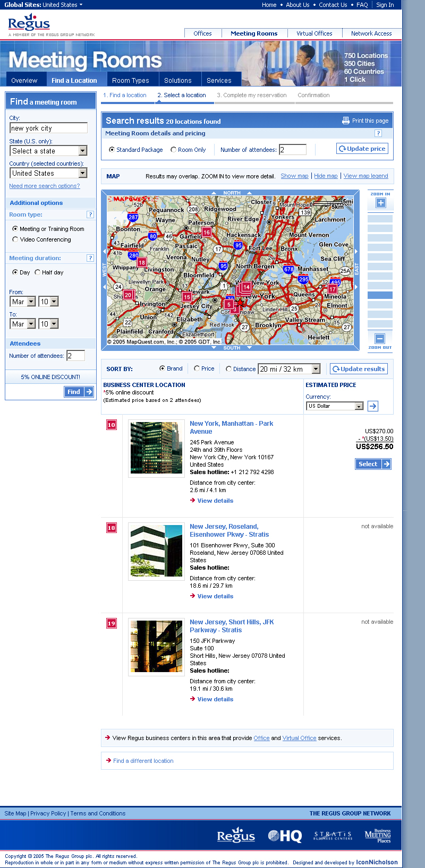Open the Offices navigation tab
The height and width of the screenshot is (868, 425).
(202, 33)
